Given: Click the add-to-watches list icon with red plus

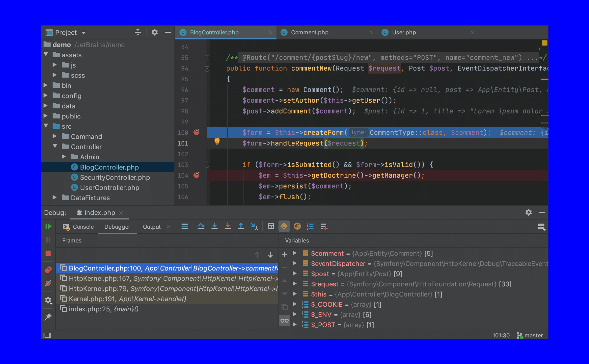Looking at the screenshot, I should click(x=324, y=226).
